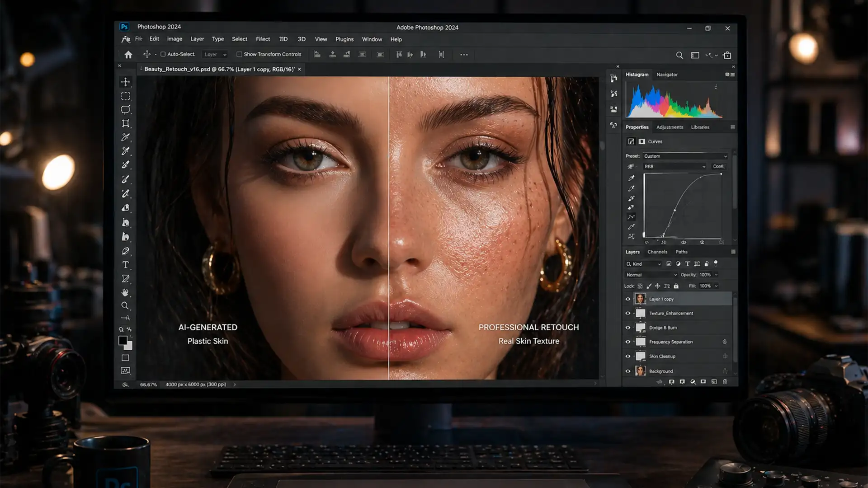
Task: Open the RGB channel dropdown in Curves
Action: click(674, 166)
